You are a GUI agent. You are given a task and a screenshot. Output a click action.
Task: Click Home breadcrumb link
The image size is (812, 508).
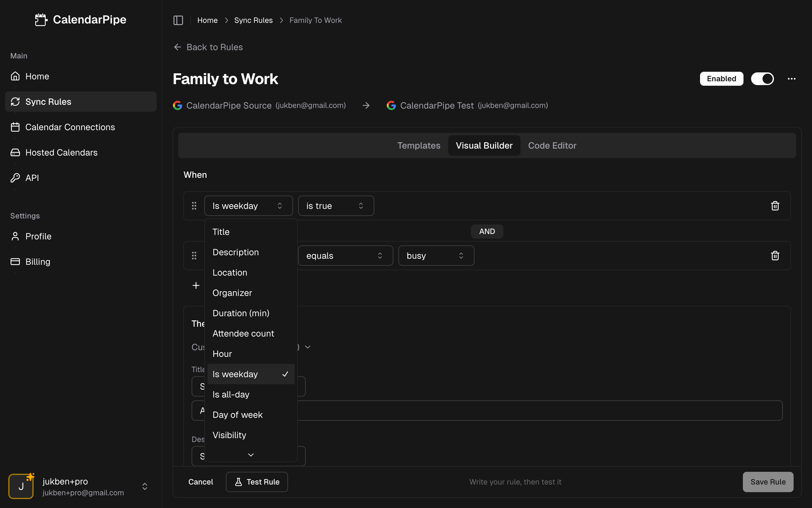(x=207, y=20)
